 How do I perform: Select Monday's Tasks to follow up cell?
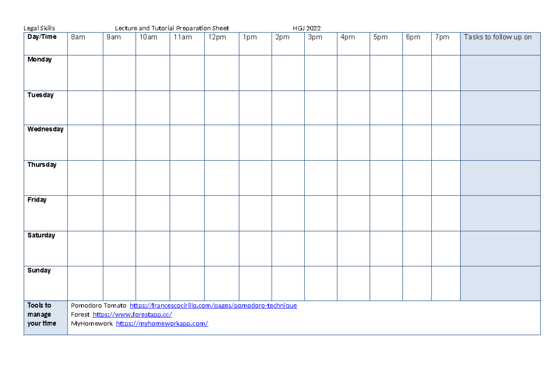tap(500, 72)
